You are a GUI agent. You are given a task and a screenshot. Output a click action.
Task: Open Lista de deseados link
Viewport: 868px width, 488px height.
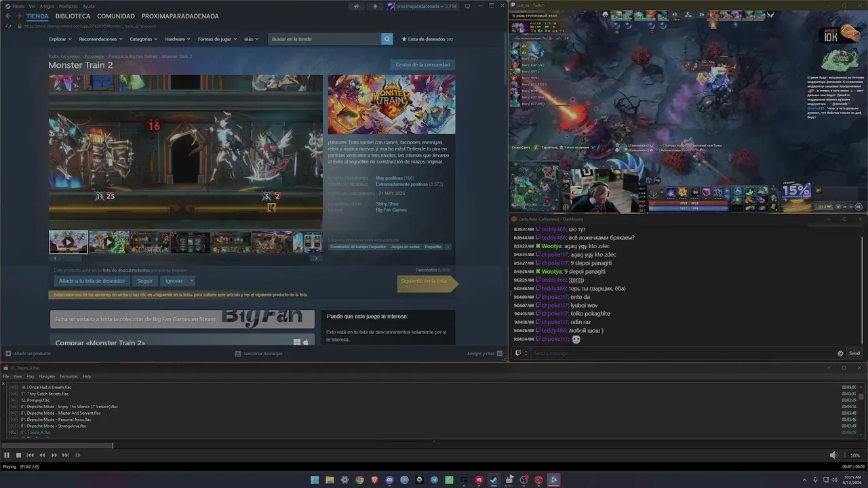(x=427, y=39)
